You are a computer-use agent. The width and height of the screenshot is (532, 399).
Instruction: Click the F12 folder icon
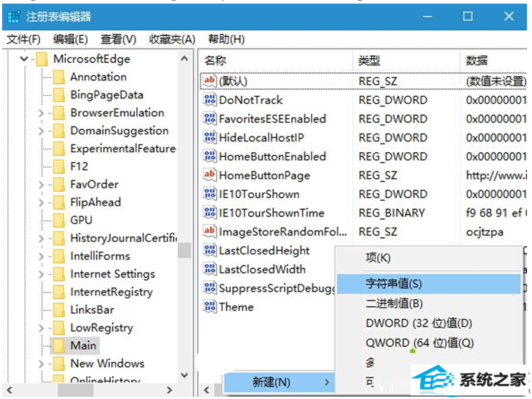click(x=59, y=166)
